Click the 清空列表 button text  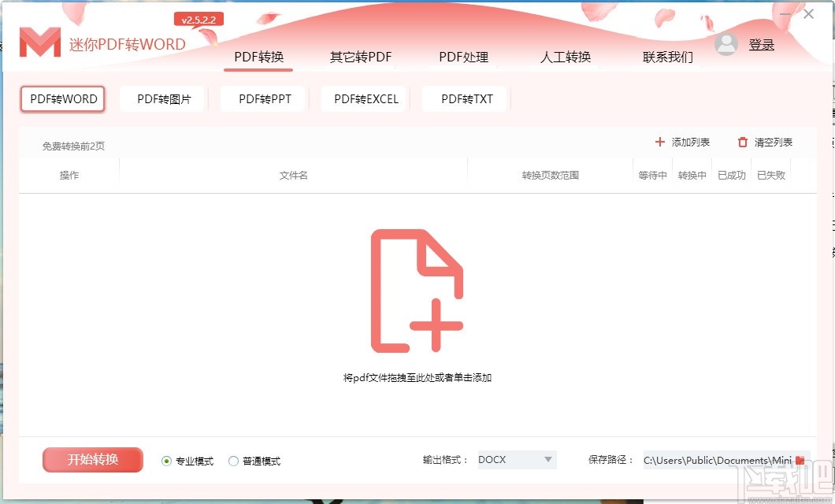pos(774,142)
